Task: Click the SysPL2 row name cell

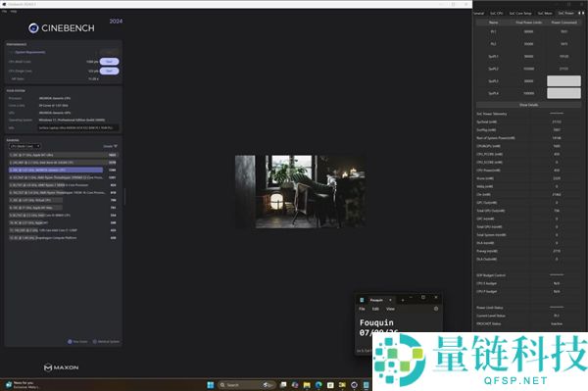Action: pyautogui.click(x=494, y=69)
